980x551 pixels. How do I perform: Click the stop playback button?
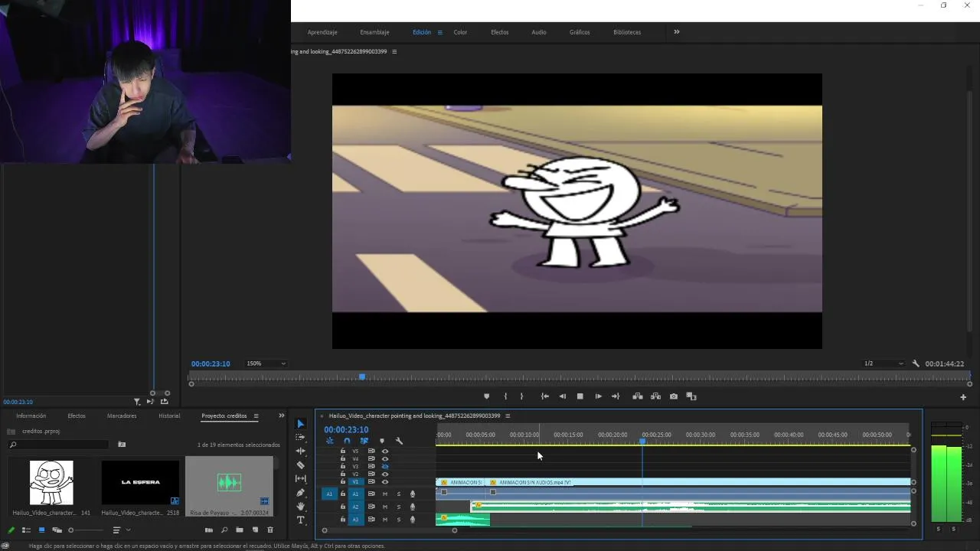point(580,396)
